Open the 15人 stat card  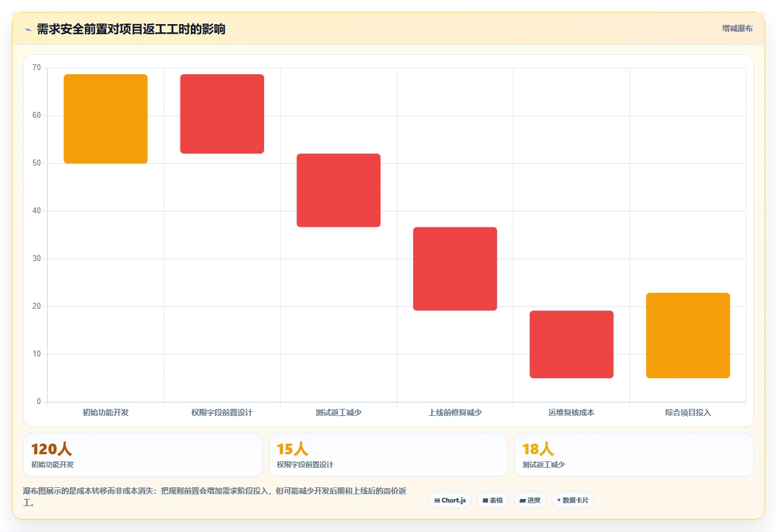pos(388,455)
